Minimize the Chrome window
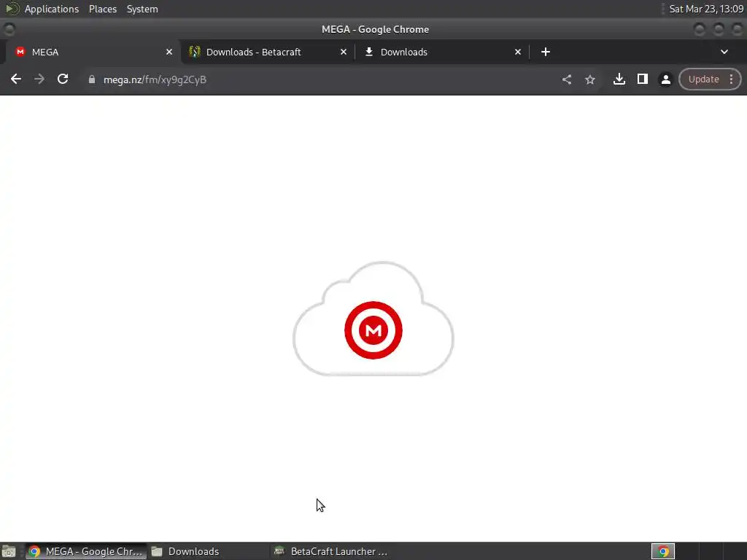 tap(700, 29)
